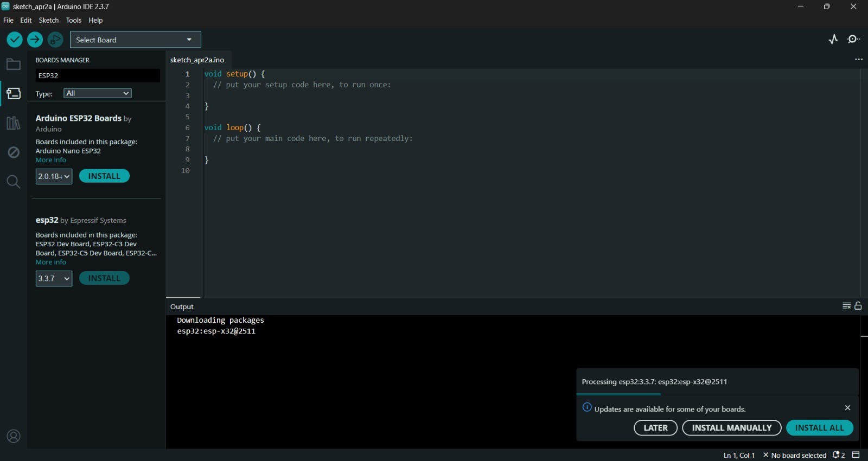Open the notifications bell in status bar
Screen dimensions: 868x461
point(839,455)
